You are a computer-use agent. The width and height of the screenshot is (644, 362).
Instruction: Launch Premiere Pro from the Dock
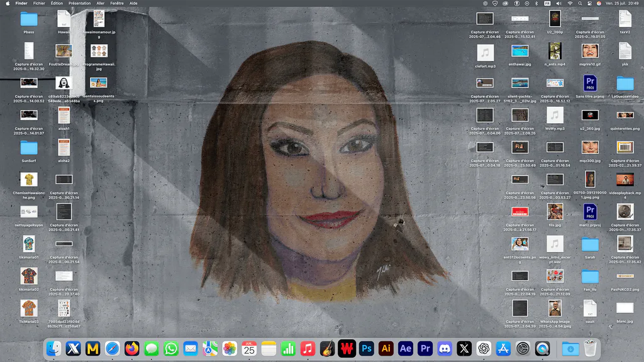click(x=425, y=349)
